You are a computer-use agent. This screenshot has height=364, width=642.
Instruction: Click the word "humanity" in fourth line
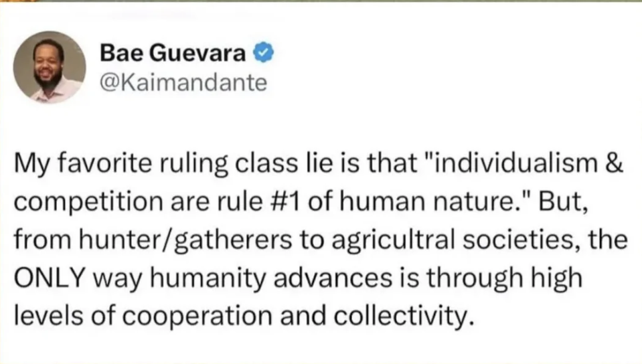tap(208, 279)
